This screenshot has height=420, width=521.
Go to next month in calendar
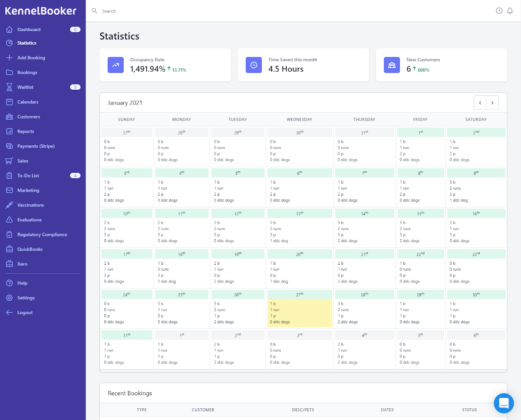coord(492,103)
